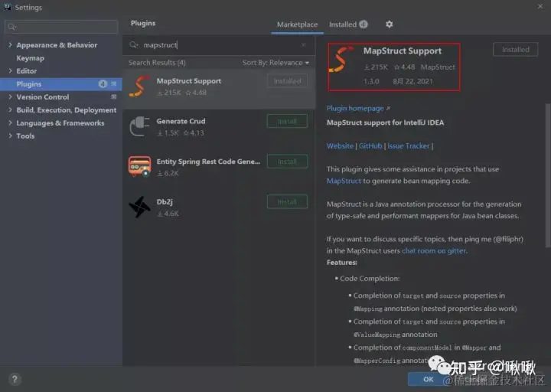Click Generate Crud plug icon
The image size is (551, 392).
tap(139, 126)
